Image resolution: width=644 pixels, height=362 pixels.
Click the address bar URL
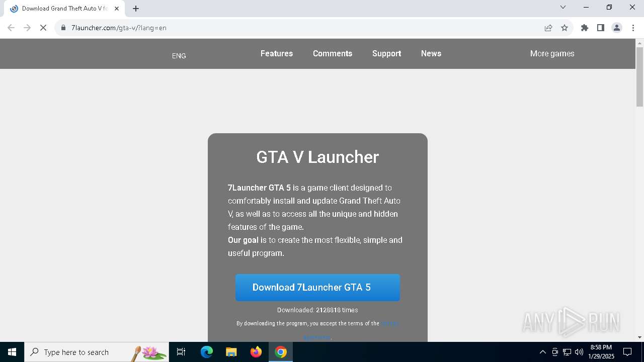[119, 28]
